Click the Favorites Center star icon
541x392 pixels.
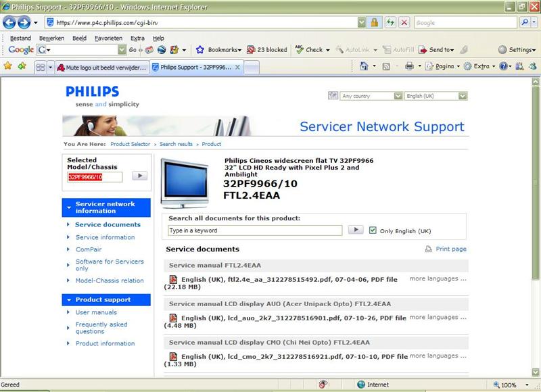point(7,66)
